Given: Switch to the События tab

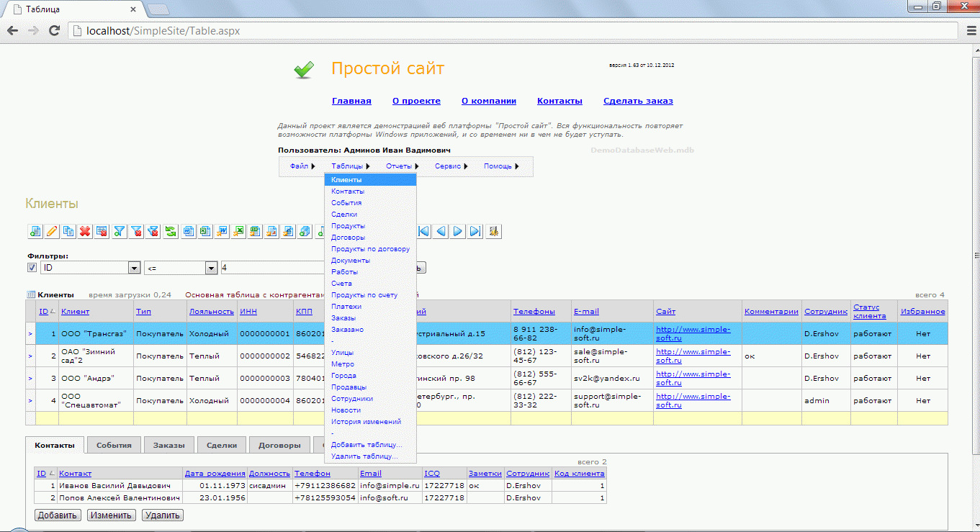Looking at the screenshot, I should pyautogui.click(x=114, y=445).
